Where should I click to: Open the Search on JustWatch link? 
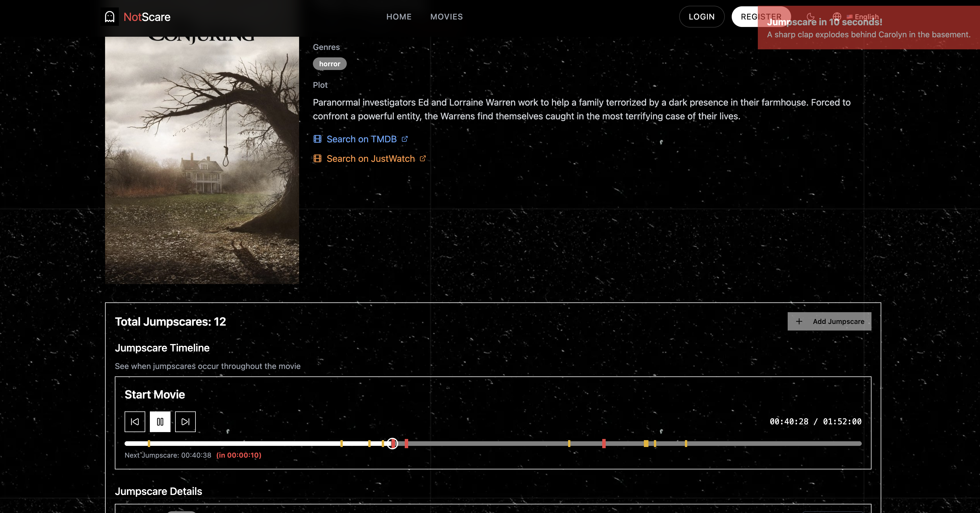coord(369,159)
